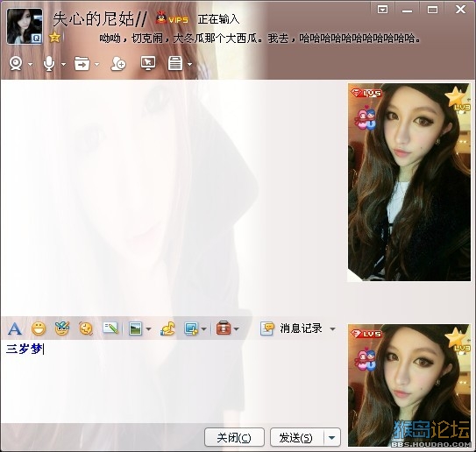
Task: Click the upper QQ show portrait
Action: pos(409,182)
